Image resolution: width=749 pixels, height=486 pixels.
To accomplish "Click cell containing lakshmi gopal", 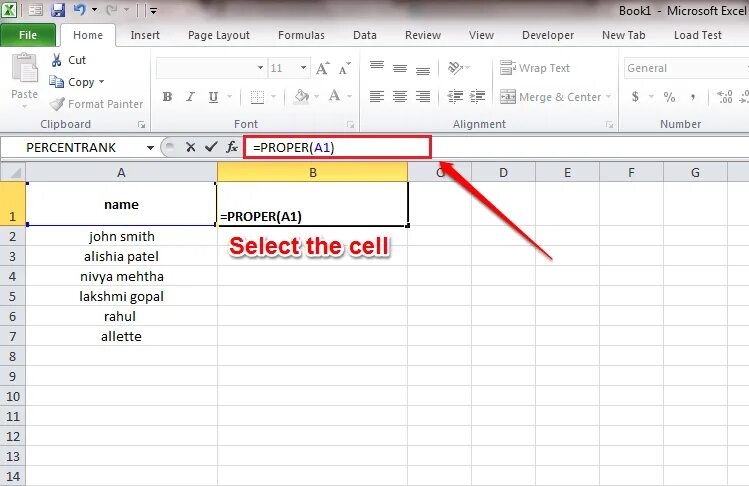I will (x=121, y=296).
